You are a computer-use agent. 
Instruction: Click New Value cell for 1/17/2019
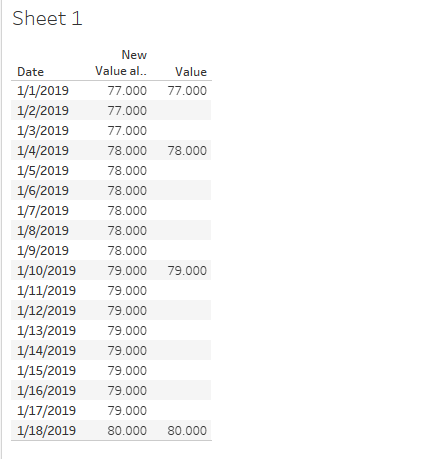point(127,411)
